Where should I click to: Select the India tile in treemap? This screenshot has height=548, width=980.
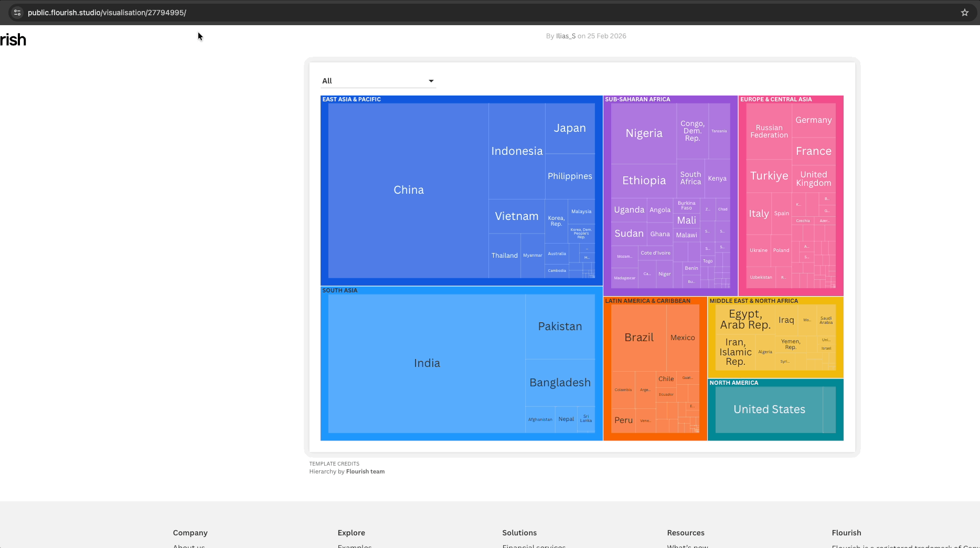pyautogui.click(x=427, y=363)
